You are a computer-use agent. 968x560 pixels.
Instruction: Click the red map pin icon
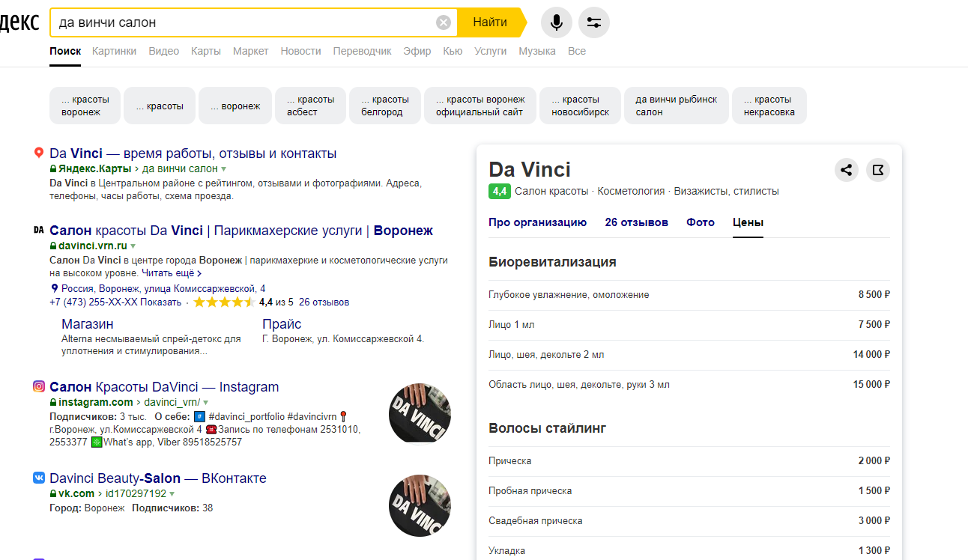point(39,153)
